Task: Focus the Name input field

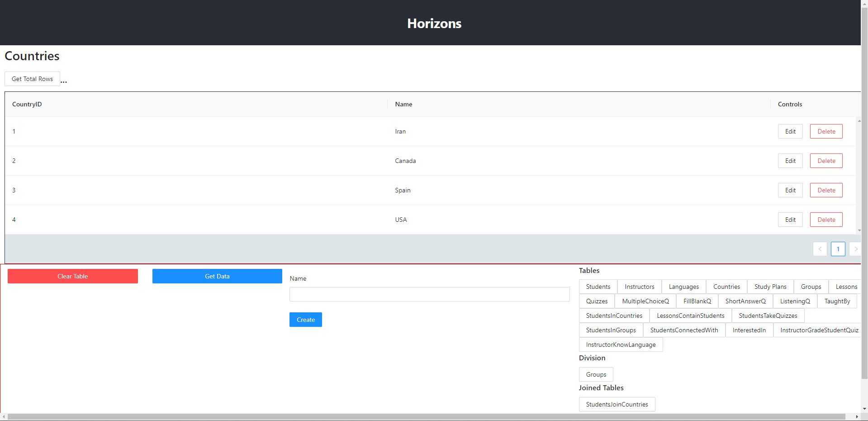Action: point(429,294)
